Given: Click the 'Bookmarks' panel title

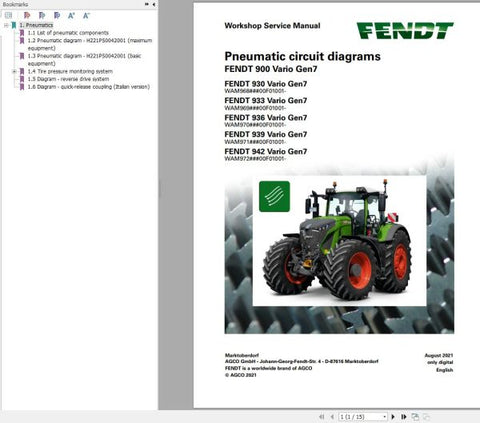Looking at the screenshot, I should (x=15, y=4).
